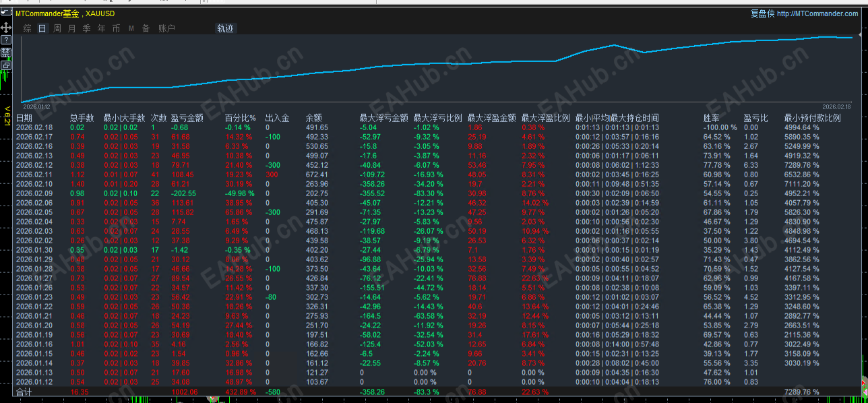The width and height of the screenshot is (868, 403).
Task: Click the 盈亏比 column header
Action: pos(755,118)
